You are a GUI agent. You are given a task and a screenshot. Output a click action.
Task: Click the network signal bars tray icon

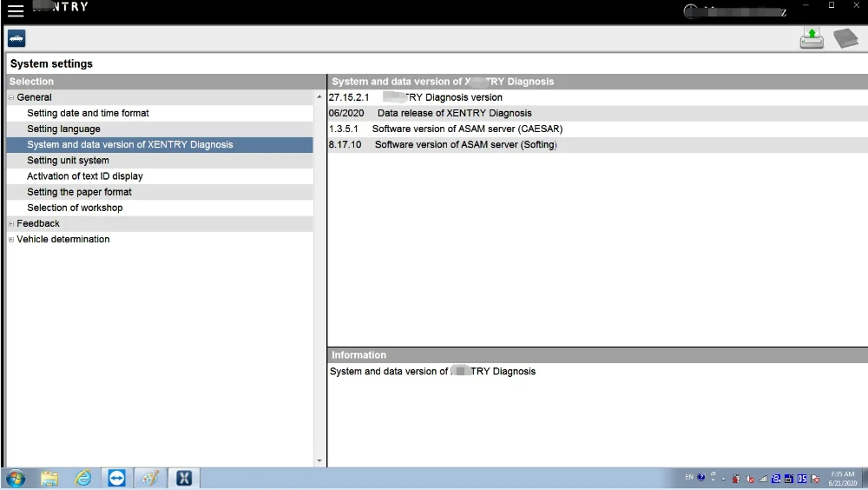pos(763,479)
